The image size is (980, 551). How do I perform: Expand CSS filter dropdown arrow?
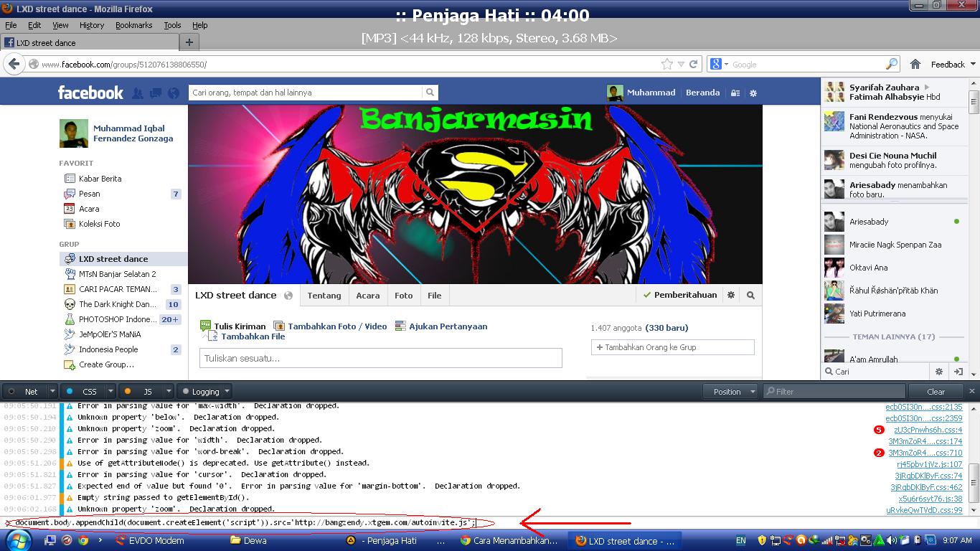[110, 391]
